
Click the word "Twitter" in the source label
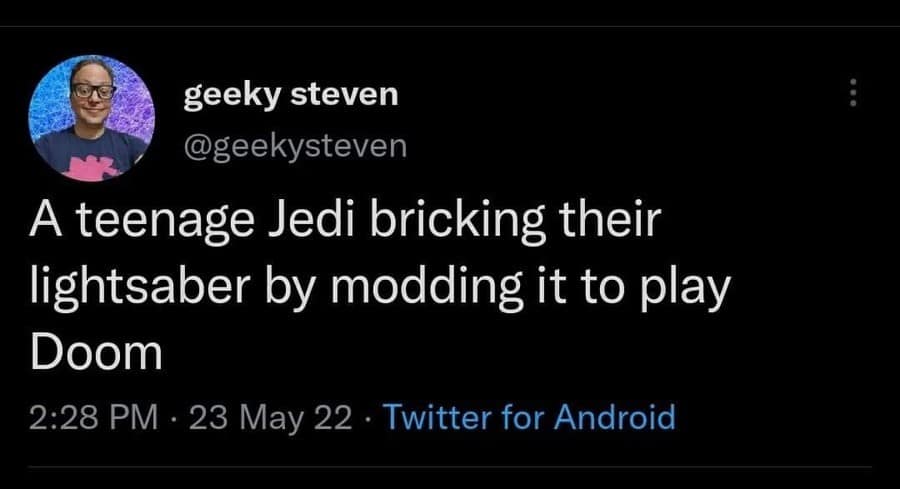(437, 416)
